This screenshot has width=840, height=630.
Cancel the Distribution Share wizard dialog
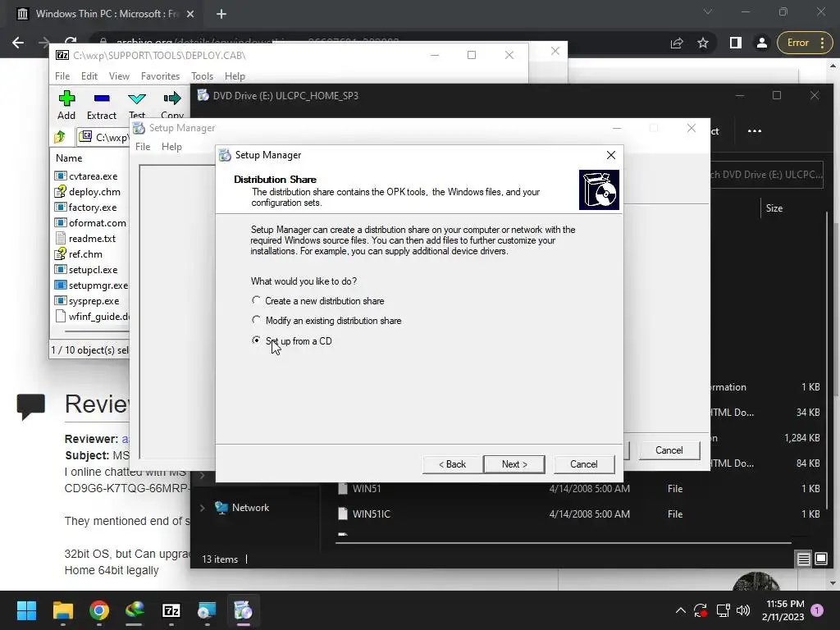click(583, 464)
